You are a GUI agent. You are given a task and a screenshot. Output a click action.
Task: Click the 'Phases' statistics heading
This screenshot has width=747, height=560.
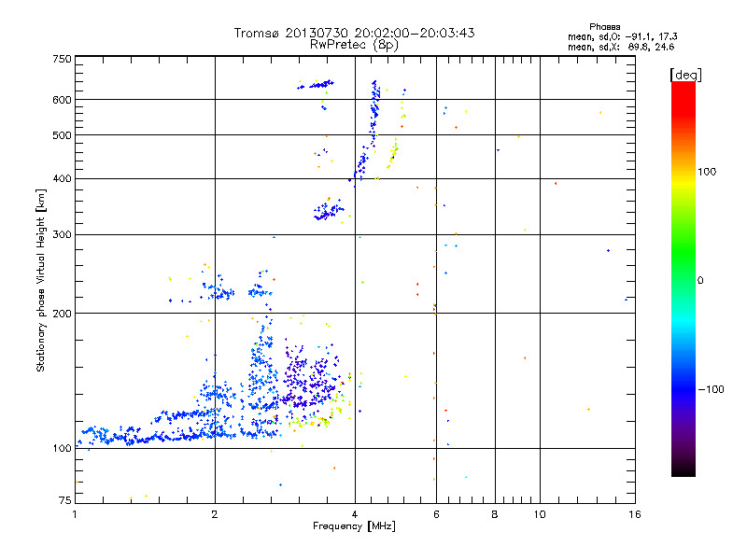pyautogui.click(x=604, y=27)
